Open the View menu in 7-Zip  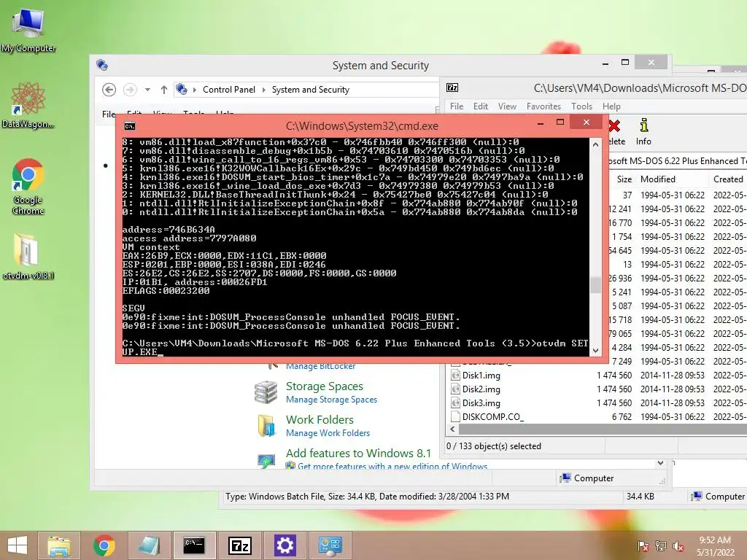[x=507, y=106]
